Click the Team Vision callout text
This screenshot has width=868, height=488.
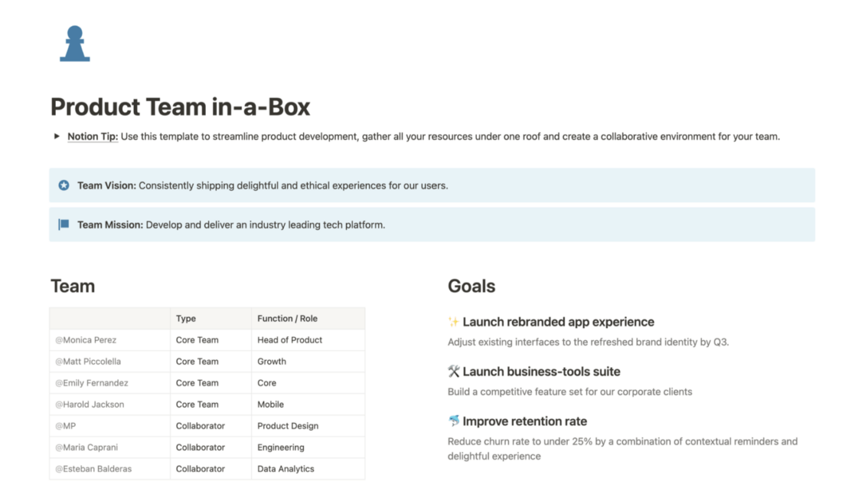[262, 185]
